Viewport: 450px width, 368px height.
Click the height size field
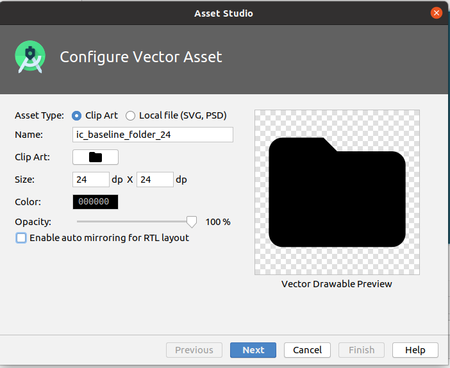pyautogui.click(x=155, y=180)
